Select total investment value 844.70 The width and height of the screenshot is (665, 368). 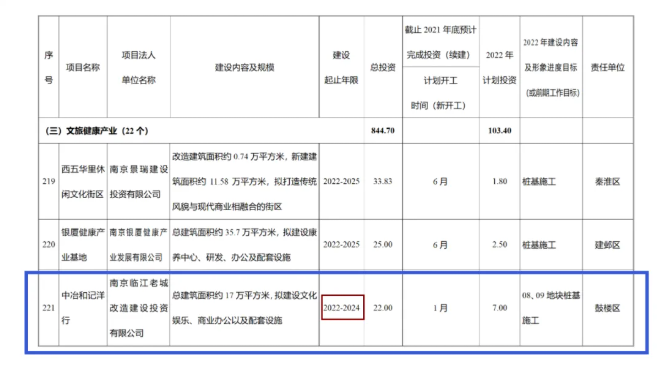pyautogui.click(x=383, y=131)
